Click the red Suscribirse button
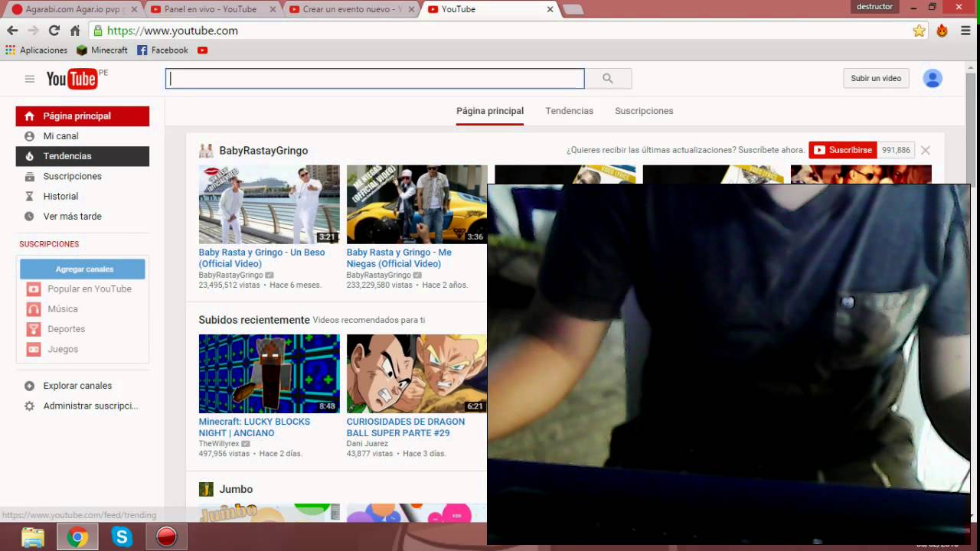This screenshot has height=551, width=980. [843, 150]
